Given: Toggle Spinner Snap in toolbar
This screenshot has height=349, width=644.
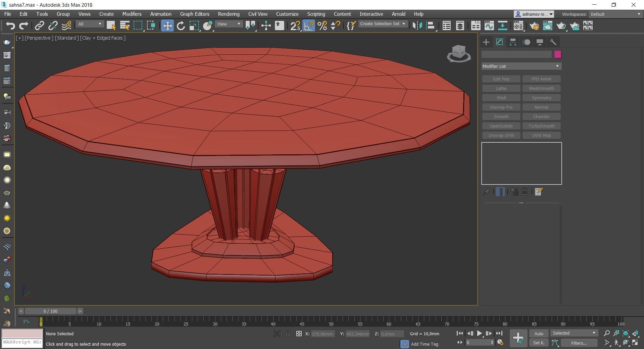Looking at the screenshot, I should click(x=335, y=26).
